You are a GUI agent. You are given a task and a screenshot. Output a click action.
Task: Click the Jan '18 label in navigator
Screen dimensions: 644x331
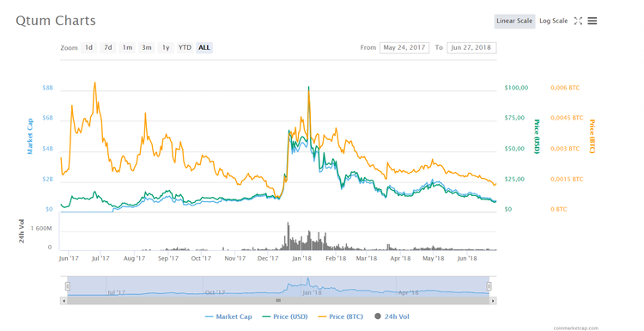[x=313, y=293]
